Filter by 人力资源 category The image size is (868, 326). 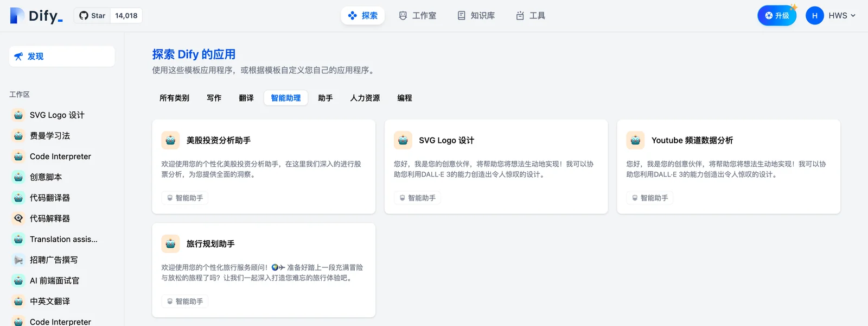(365, 98)
